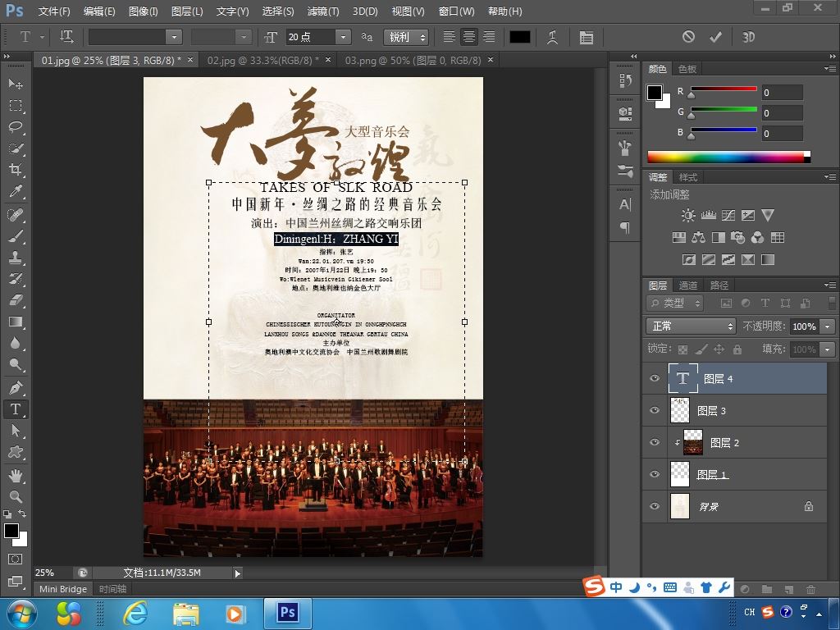Open 图层(L) menu
Screen dimensions: 840x630
186,11
